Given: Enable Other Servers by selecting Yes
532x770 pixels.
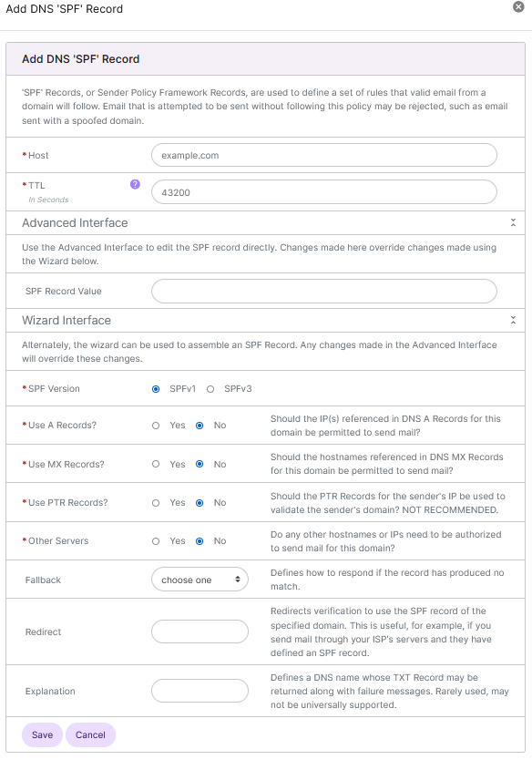Looking at the screenshot, I should point(157,540).
